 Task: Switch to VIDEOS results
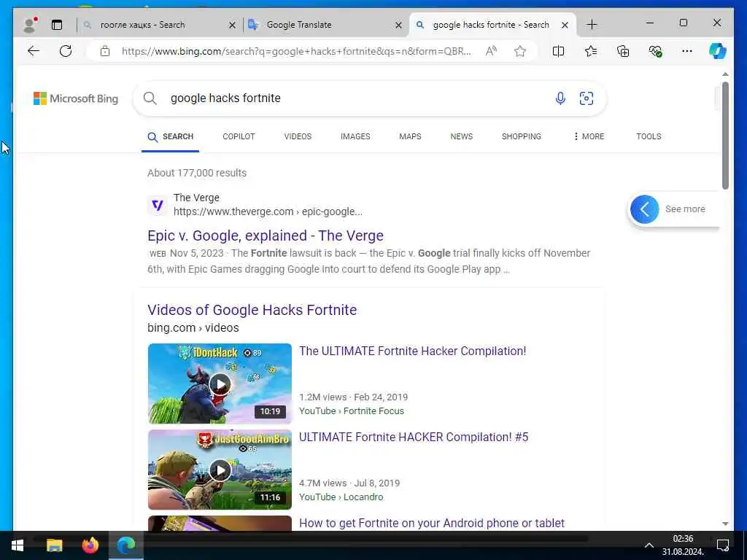click(298, 136)
